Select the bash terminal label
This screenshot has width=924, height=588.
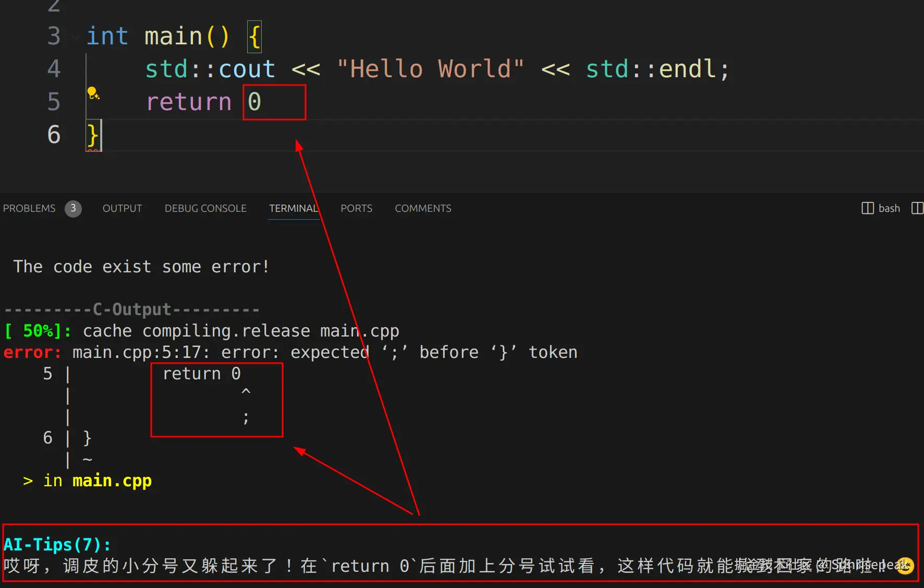[x=889, y=208]
